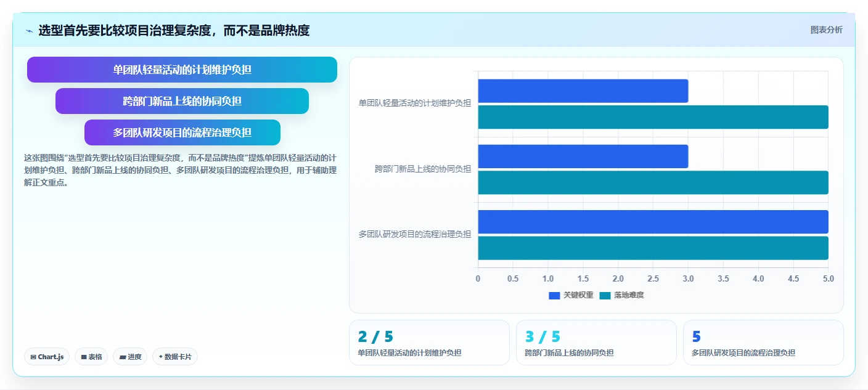Click blue 关键权重 bar for 单团队轻量活动
Screen dimensions: 868x390
coord(583,91)
